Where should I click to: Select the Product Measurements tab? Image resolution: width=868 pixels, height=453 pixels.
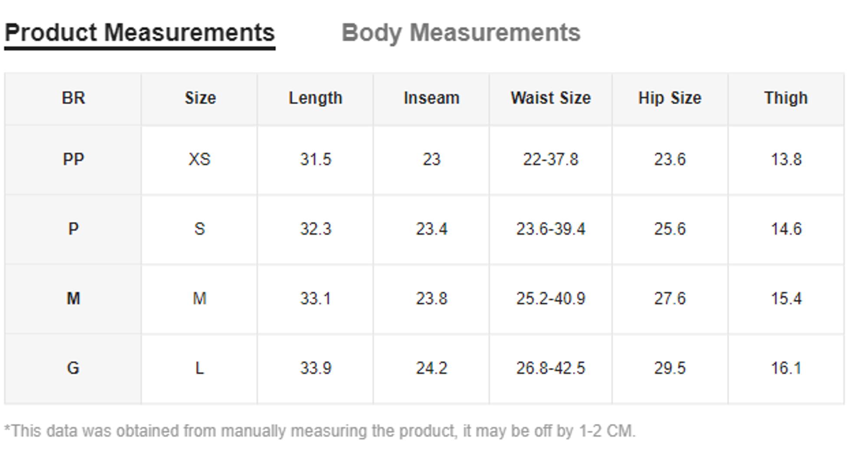[x=140, y=33]
